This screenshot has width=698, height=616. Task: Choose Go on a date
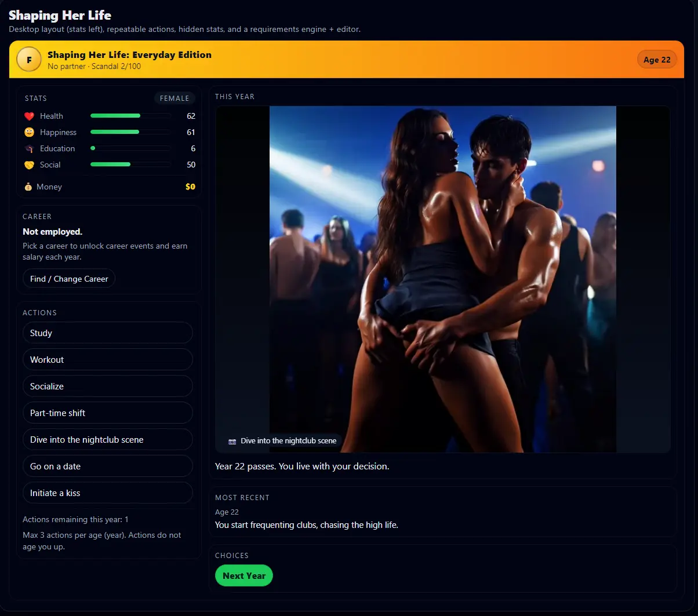tap(107, 466)
